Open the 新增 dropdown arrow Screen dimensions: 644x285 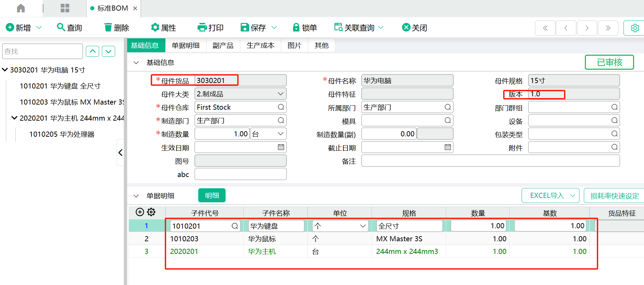pyautogui.click(x=39, y=27)
